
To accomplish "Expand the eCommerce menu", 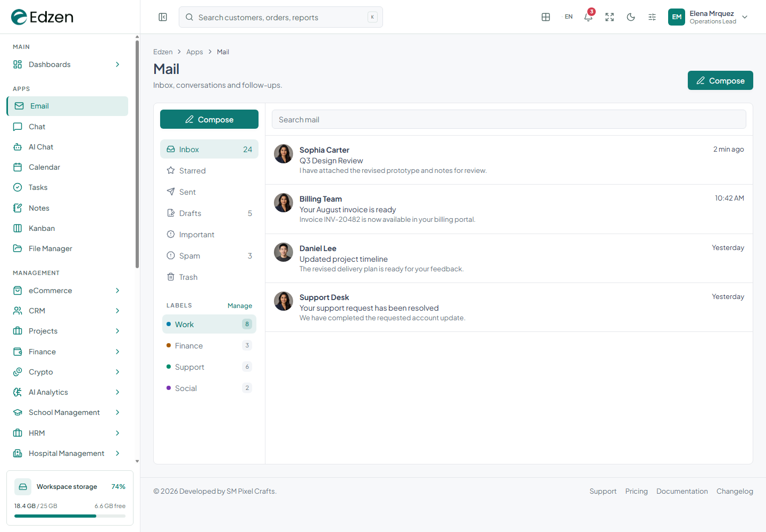I will (x=67, y=290).
